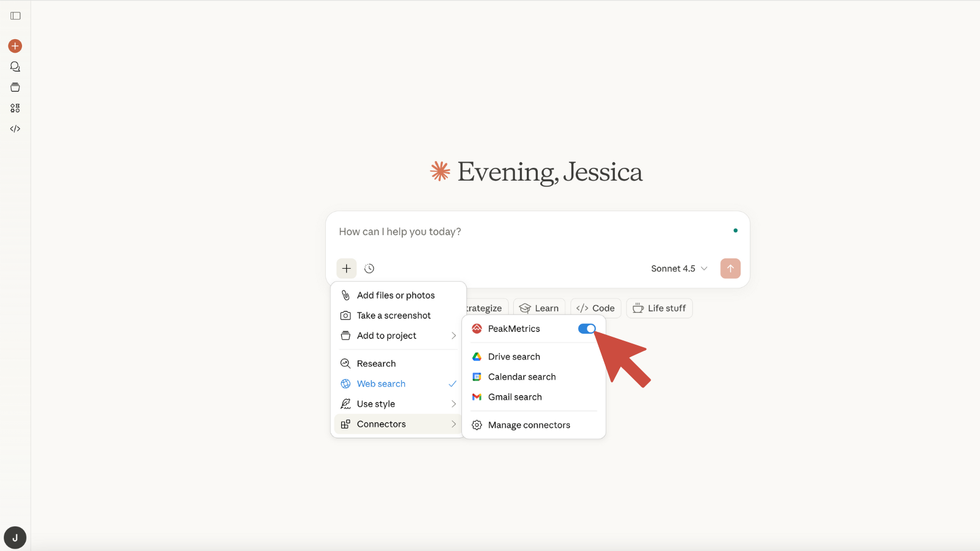Screen dimensions: 980x551
Task: Open the Chats icon in sidebar
Action: coord(15,67)
